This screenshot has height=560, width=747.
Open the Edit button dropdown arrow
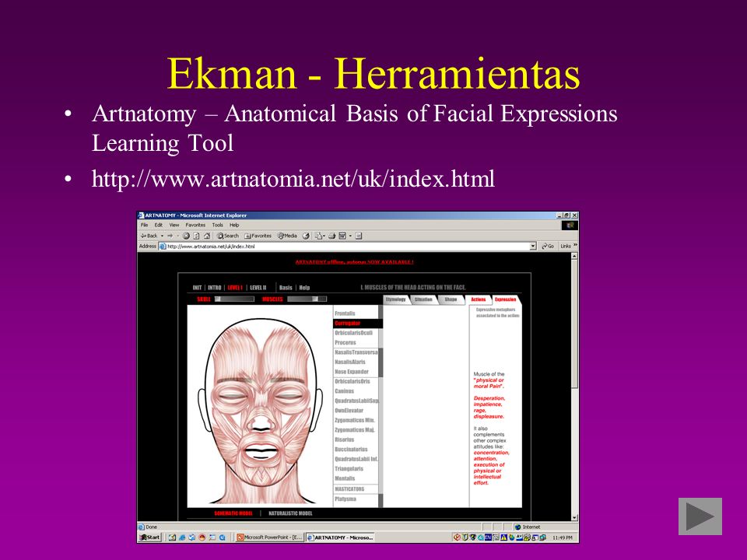point(350,236)
